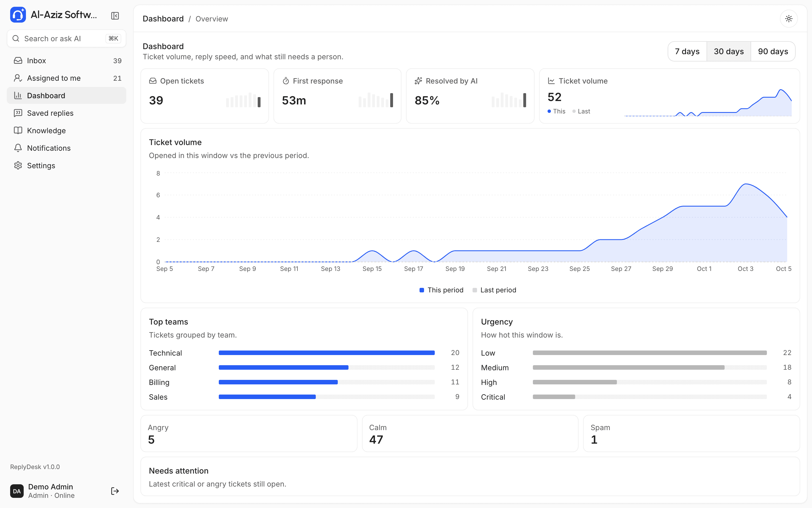This screenshot has width=812, height=508.
Task: Open the Spam count card
Action: (691, 433)
